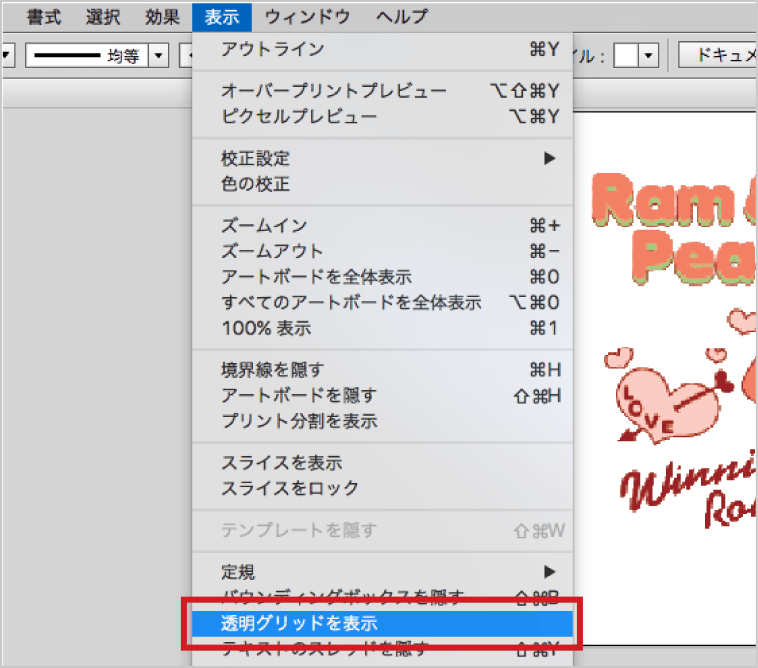Click the white style swatch box
The height and width of the screenshot is (668, 758).
point(626,56)
